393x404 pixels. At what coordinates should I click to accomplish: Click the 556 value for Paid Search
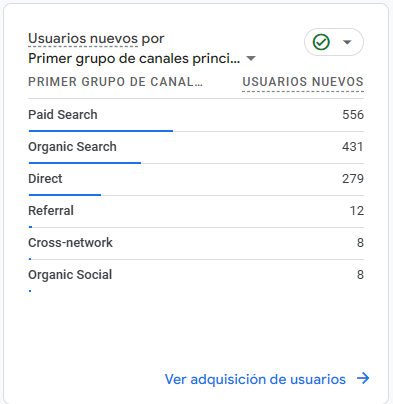(x=353, y=115)
